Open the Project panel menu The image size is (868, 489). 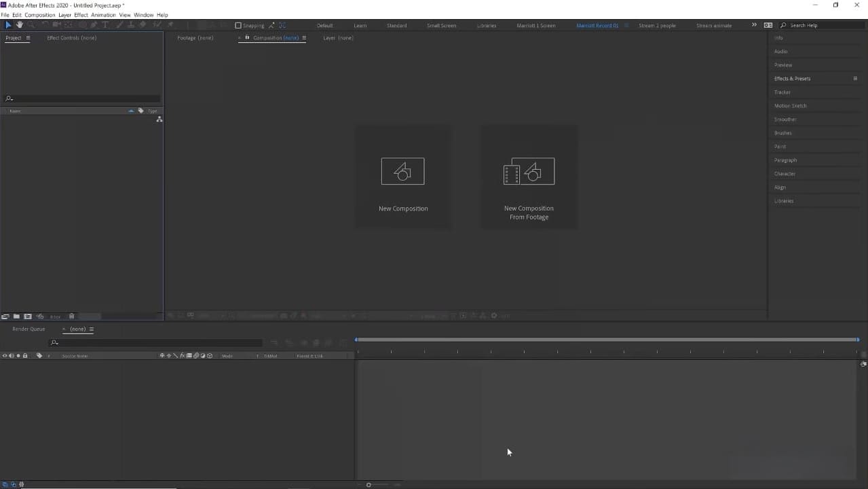click(x=28, y=38)
